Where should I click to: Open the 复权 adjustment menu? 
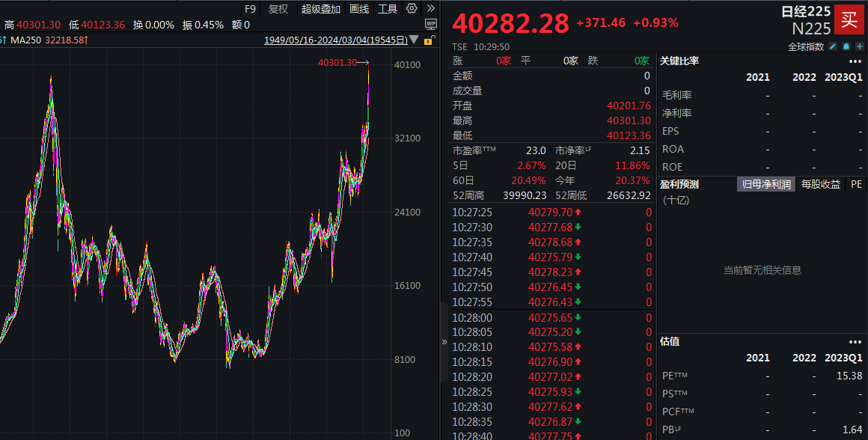[x=278, y=9]
